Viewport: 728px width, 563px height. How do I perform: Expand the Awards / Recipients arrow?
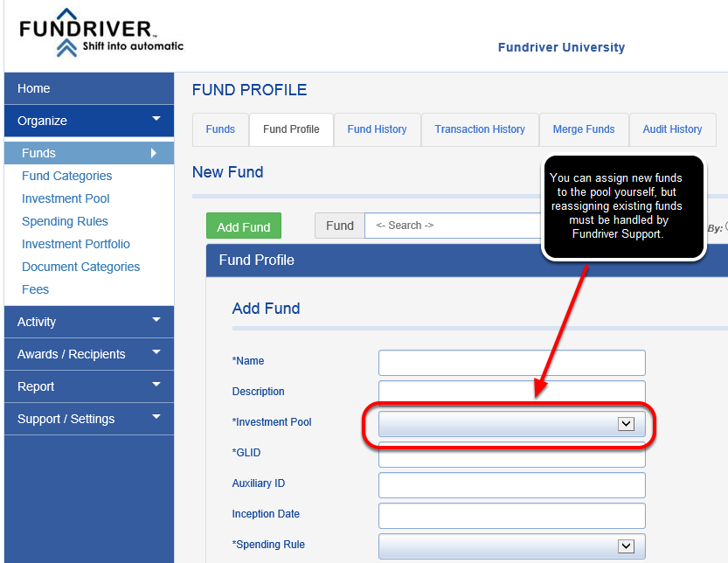tap(156, 352)
